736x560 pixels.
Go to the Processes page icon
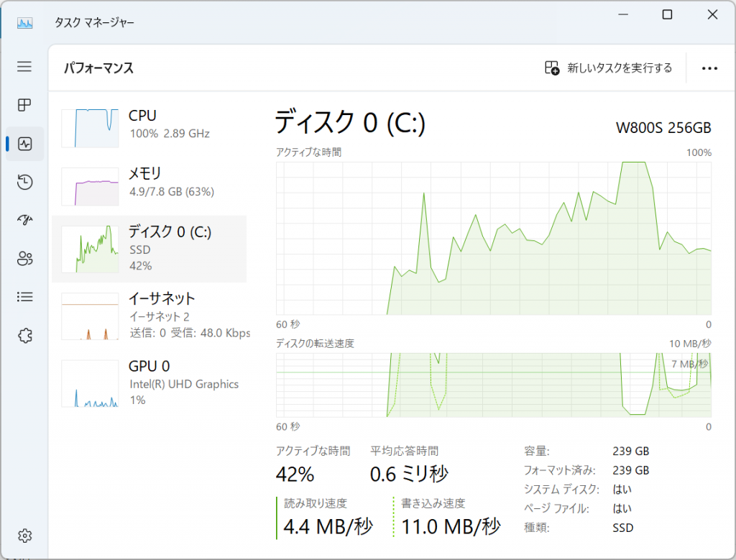(24, 105)
